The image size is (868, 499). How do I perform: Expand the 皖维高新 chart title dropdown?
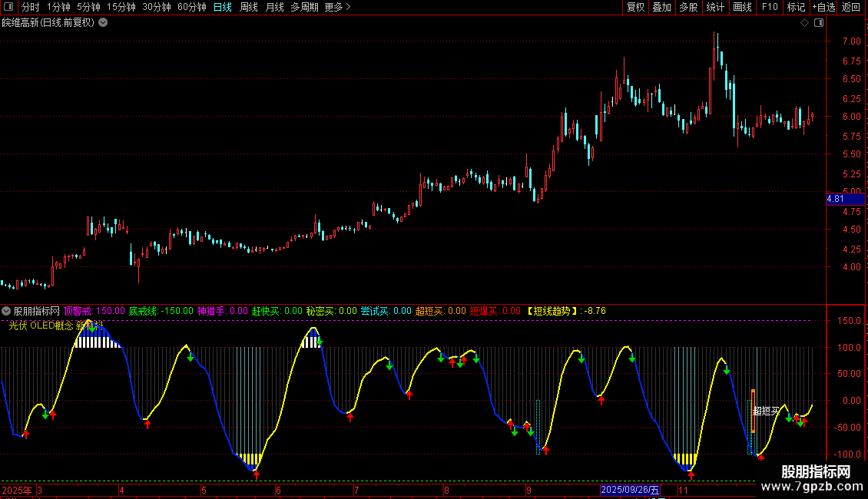pos(103,22)
